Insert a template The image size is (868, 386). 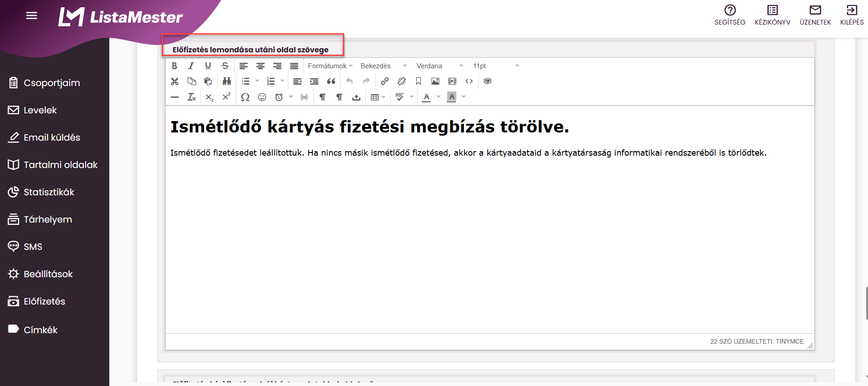coord(356,97)
